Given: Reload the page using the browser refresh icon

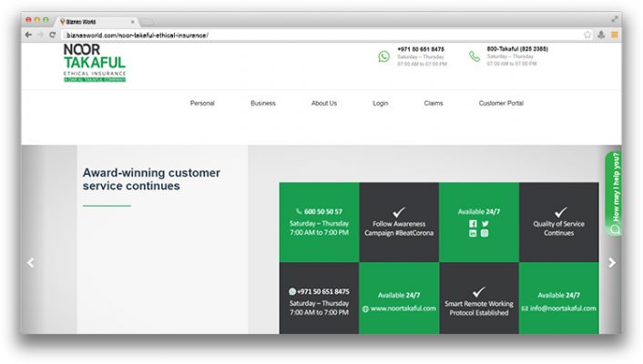Looking at the screenshot, I should [52, 35].
